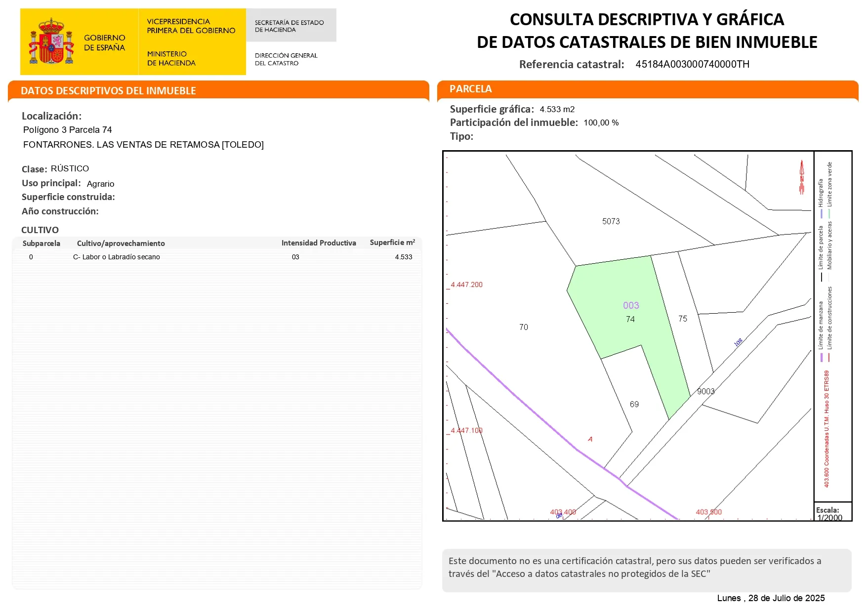The height and width of the screenshot is (613, 868).
Task: Click the 'GOBIERNO DE ESPAÑA' text
Action: (104, 42)
